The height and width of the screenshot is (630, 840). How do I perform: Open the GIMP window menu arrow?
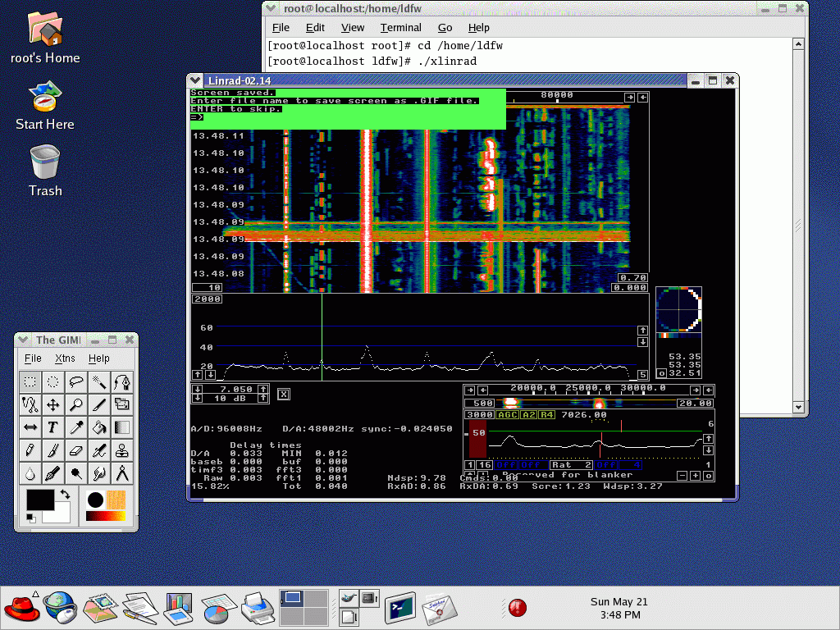[x=22, y=340]
